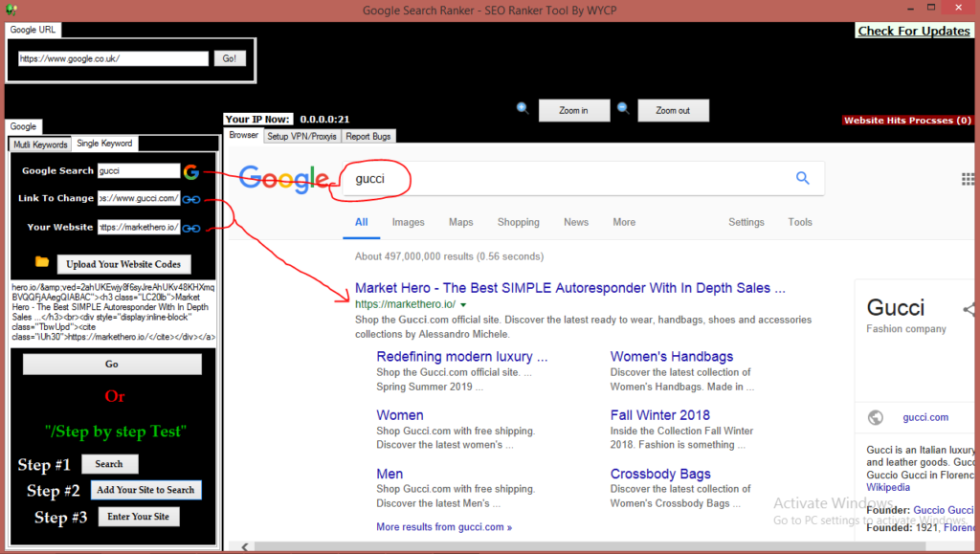Click the Go! button next to Google URL
The width and height of the screenshot is (980, 554).
coord(230,58)
